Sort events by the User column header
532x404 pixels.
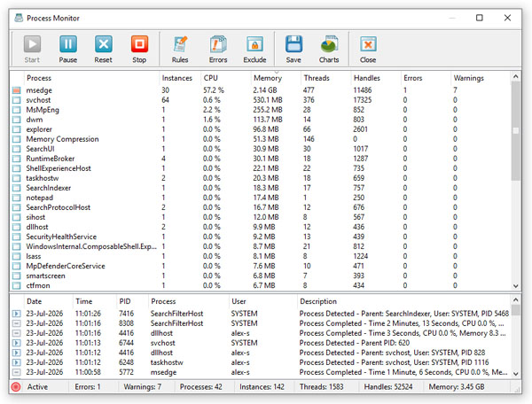[x=263, y=301]
